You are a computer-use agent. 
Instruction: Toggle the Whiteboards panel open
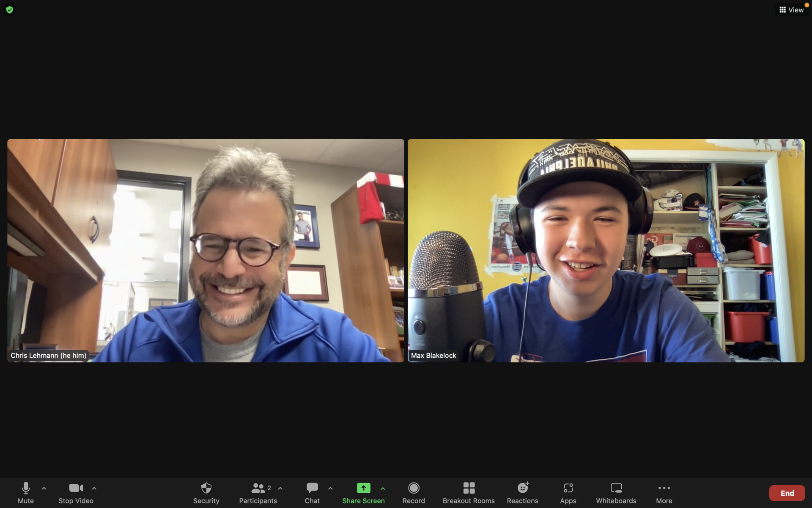(616, 492)
